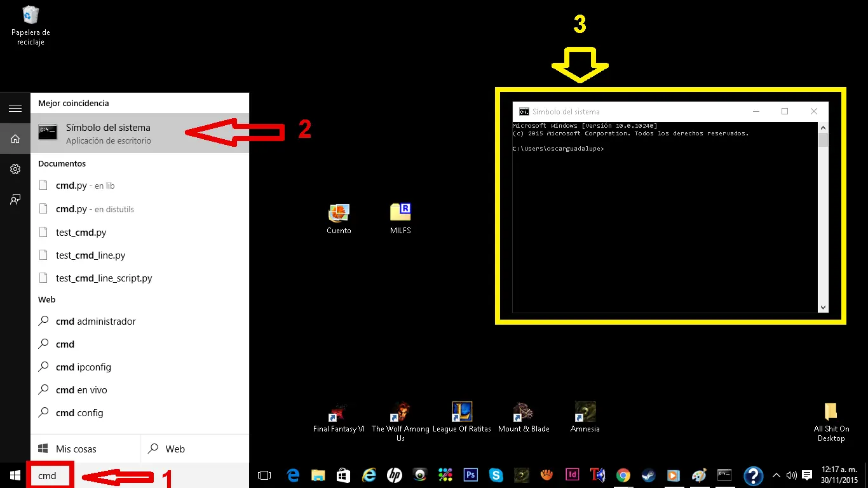
Task: Search the web for cmd en vivo
Action: 140,390
